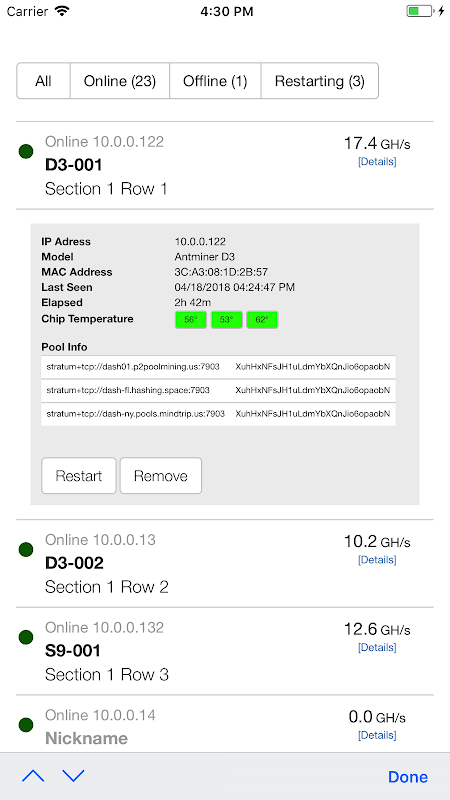This screenshot has width=450, height=800.
Task: Select dash-fl.hashing.space pool row
Action: pos(218,390)
